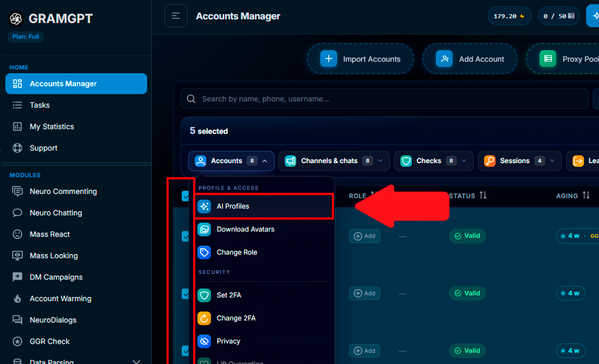Toggle sidebar with hamburger menu button
This screenshot has height=364, width=599.
point(176,16)
